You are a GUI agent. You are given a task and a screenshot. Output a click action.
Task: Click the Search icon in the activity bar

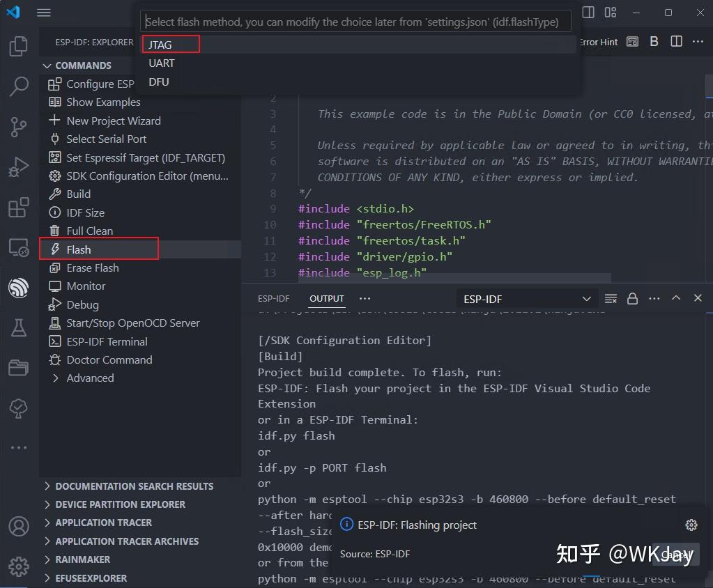tap(18, 86)
